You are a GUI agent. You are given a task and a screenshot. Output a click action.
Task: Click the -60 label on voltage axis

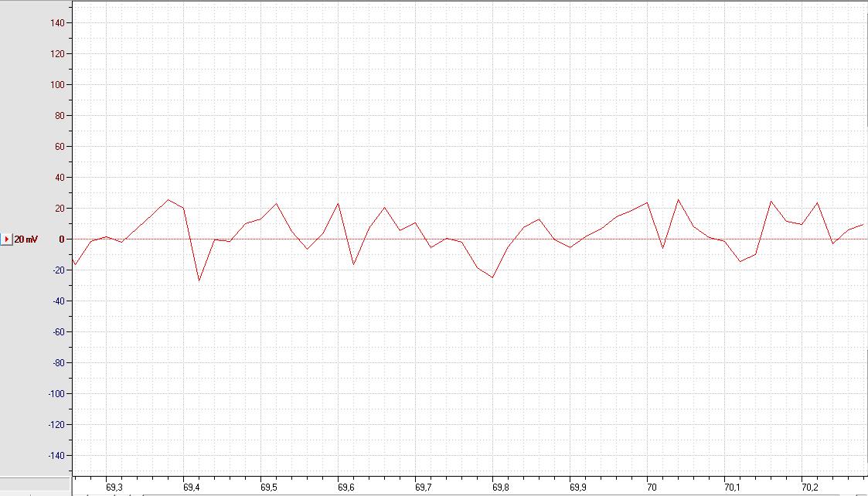coord(58,332)
